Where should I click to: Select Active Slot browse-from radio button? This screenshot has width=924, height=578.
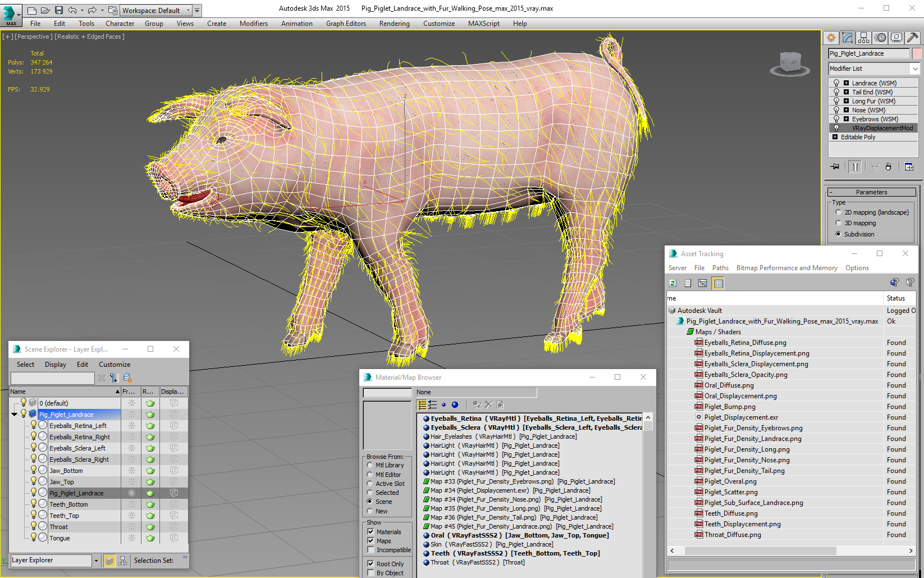pos(369,484)
